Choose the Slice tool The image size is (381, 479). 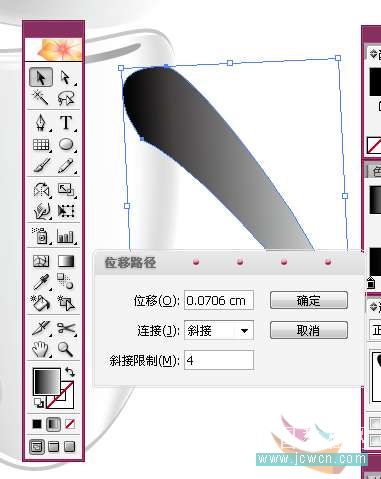click(41, 328)
